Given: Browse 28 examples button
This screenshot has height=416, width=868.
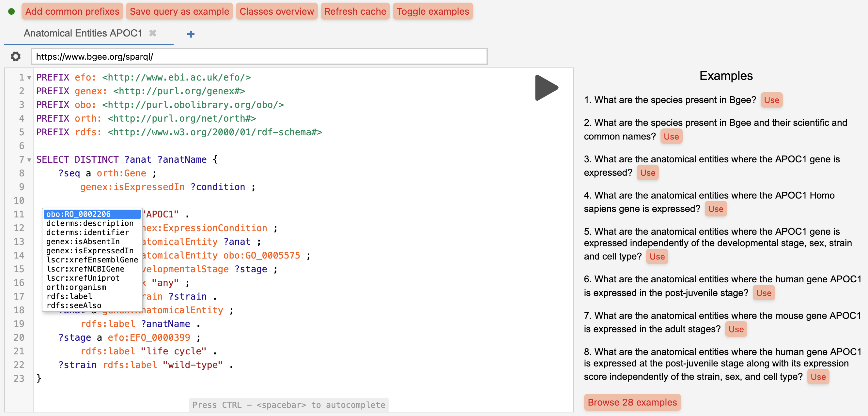Looking at the screenshot, I should 632,402.
